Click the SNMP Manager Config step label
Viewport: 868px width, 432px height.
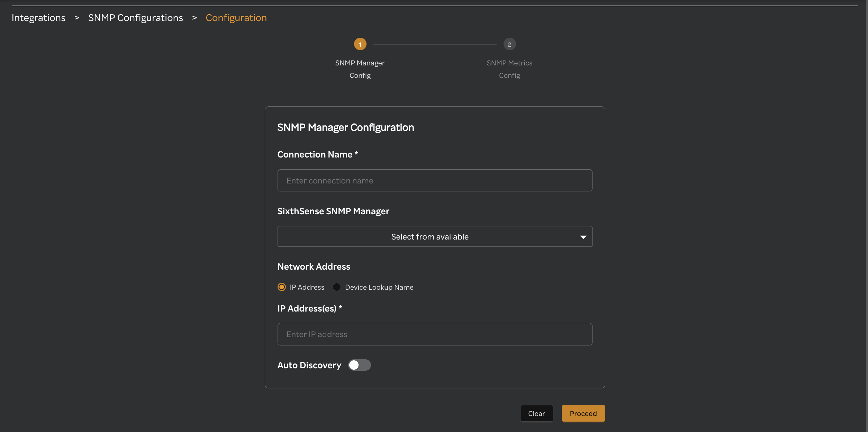point(360,69)
